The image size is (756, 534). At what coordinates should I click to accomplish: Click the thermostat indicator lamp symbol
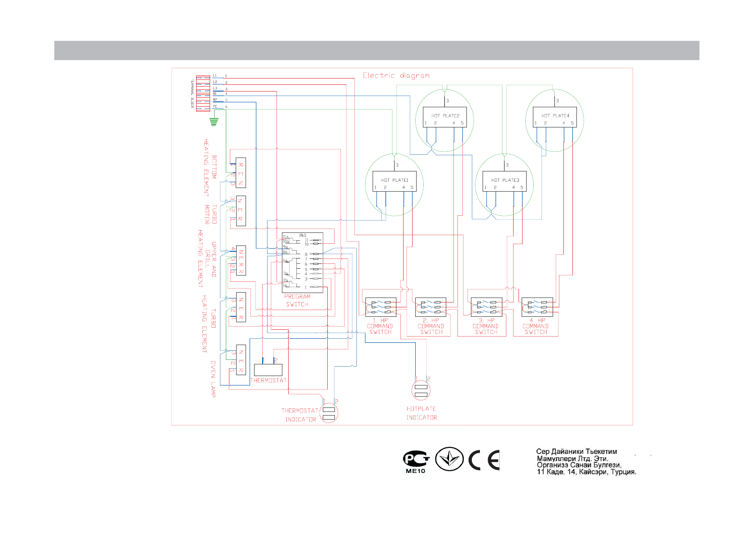[329, 413]
